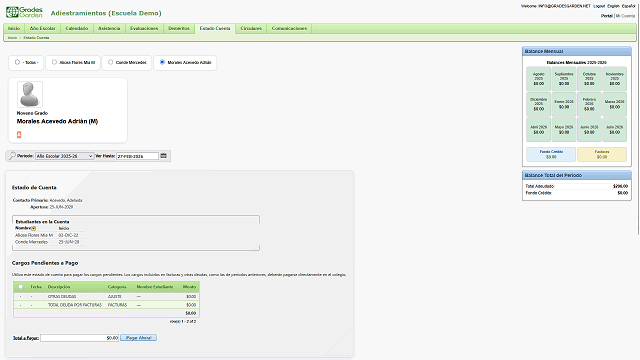
Task: Click the red phone icon under student name
Action: 19,135
